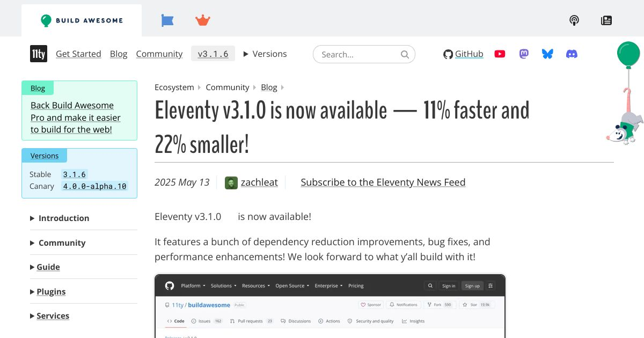
Task: Select Code tab in GitHub screenshot
Action: click(x=175, y=321)
